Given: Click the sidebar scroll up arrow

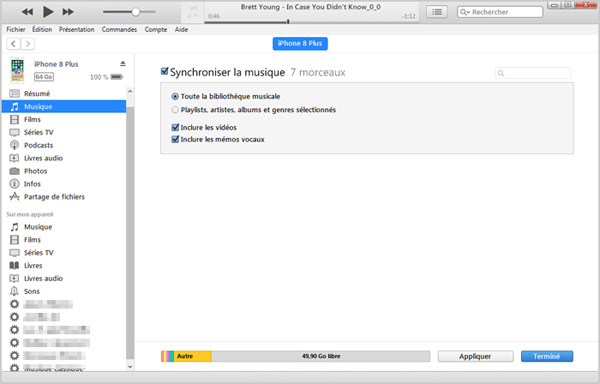Looking at the screenshot, I should click(x=130, y=92).
